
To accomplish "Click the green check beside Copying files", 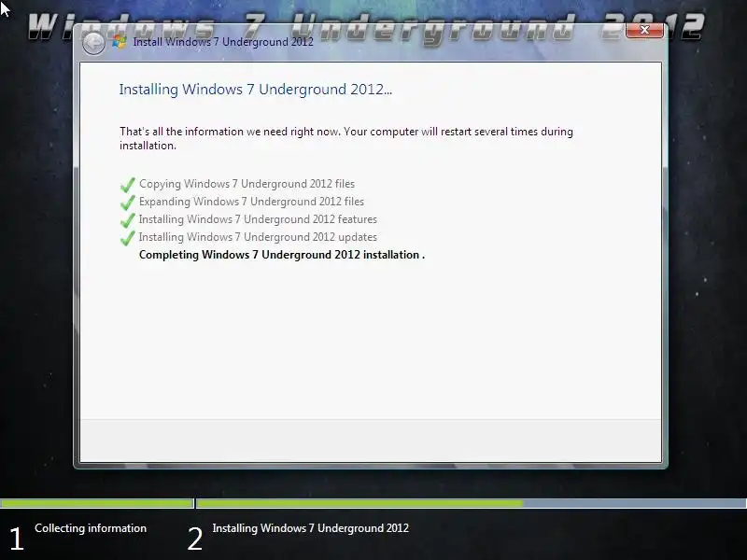I will (128, 184).
